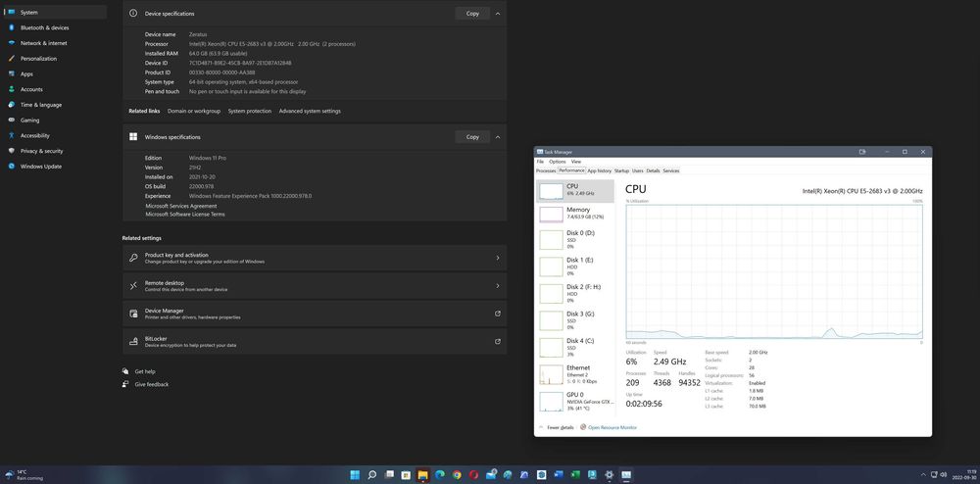The height and width of the screenshot is (484, 980).
Task: Open Product key and activation
Action: (315, 258)
